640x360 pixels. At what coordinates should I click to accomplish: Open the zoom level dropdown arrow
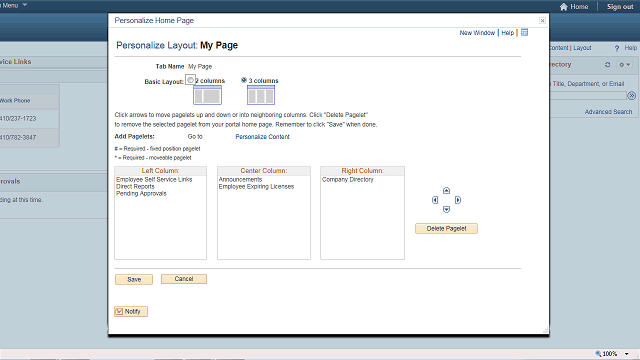(x=627, y=354)
